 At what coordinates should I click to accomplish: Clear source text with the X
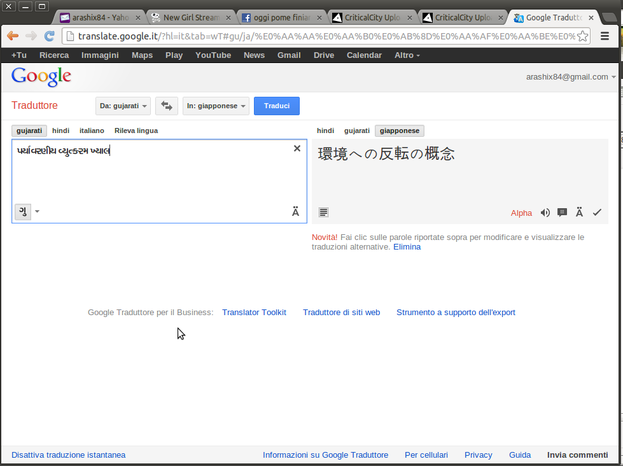coord(297,149)
